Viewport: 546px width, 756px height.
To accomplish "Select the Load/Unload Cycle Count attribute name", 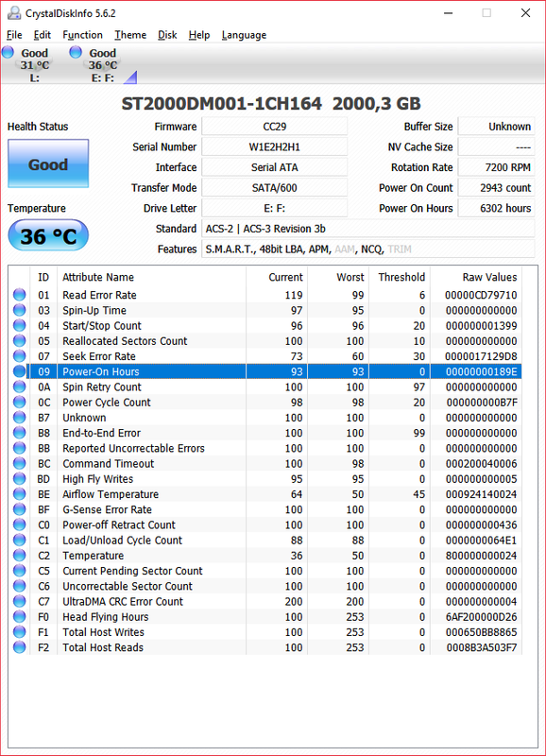I will [x=123, y=540].
